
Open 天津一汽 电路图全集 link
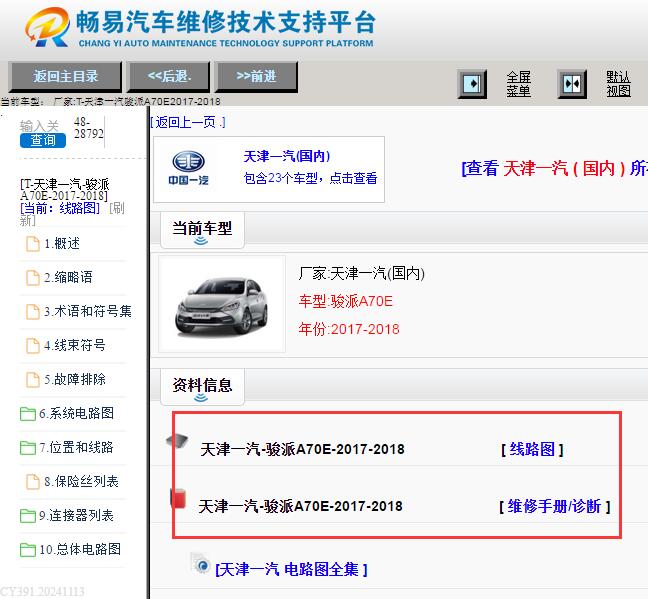(x=291, y=570)
